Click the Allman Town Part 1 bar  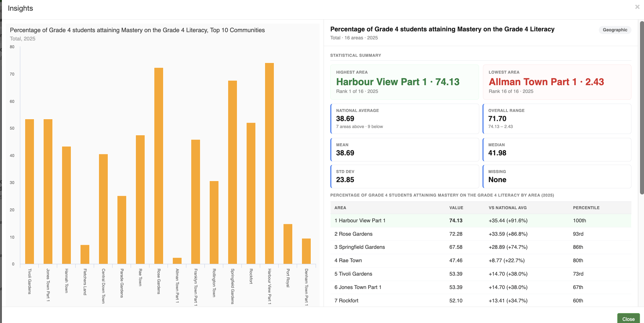pyautogui.click(x=177, y=261)
